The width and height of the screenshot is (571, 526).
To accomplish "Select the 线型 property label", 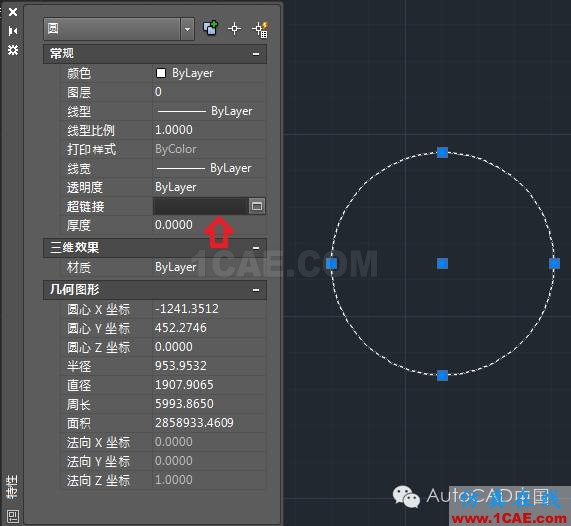I will tap(79, 111).
